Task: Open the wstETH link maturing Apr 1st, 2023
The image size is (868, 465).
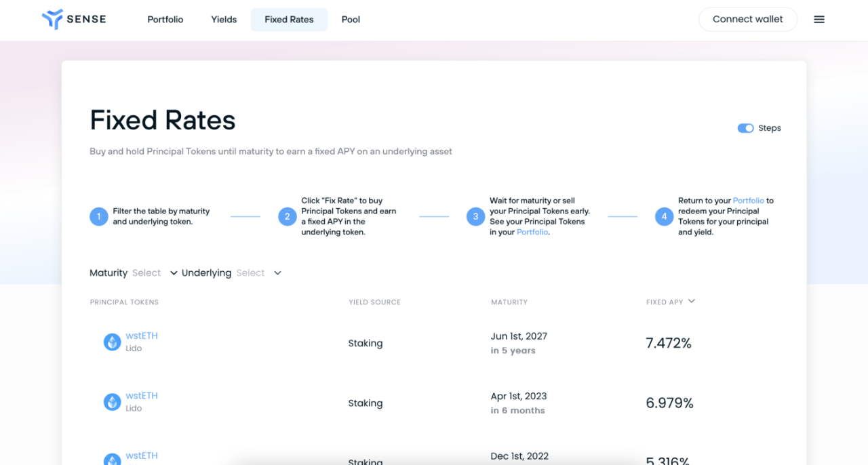Action: click(x=142, y=395)
